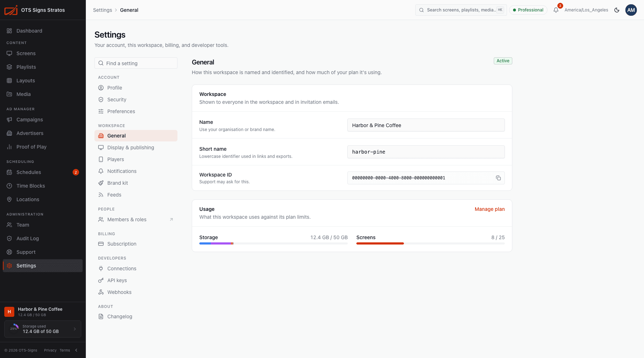This screenshot has width=644, height=358.
Task: Go to Locations
Action: [x=43, y=199]
